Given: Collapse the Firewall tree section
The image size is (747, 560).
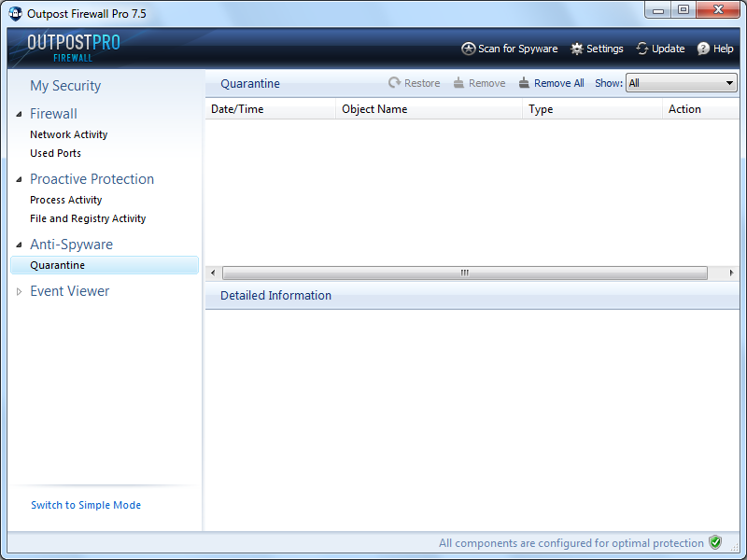Looking at the screenshot, I should point(20,114).
